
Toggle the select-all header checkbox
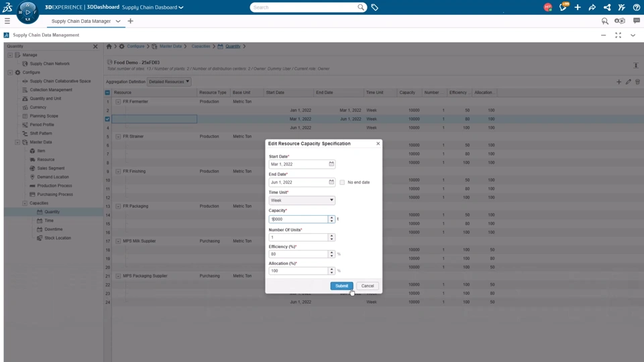coord(107,93)
